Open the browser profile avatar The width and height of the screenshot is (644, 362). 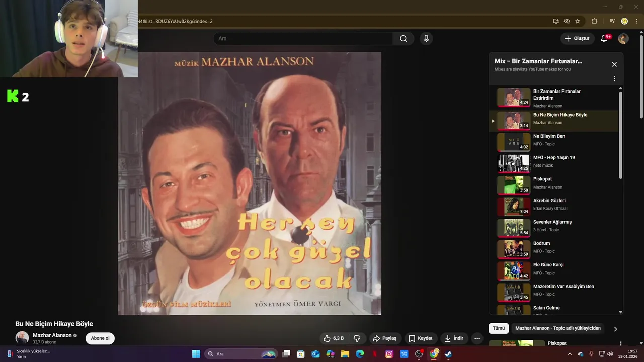[624, 21]
